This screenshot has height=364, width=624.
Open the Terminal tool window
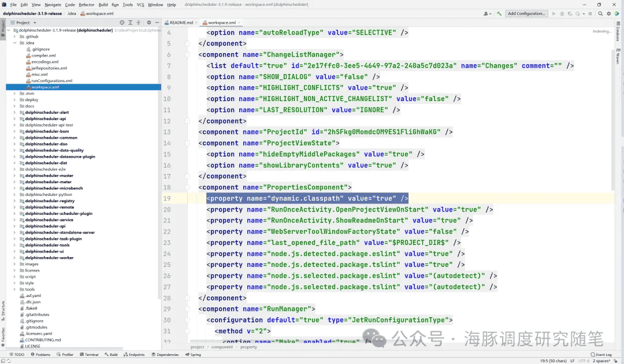pos(88,355)
